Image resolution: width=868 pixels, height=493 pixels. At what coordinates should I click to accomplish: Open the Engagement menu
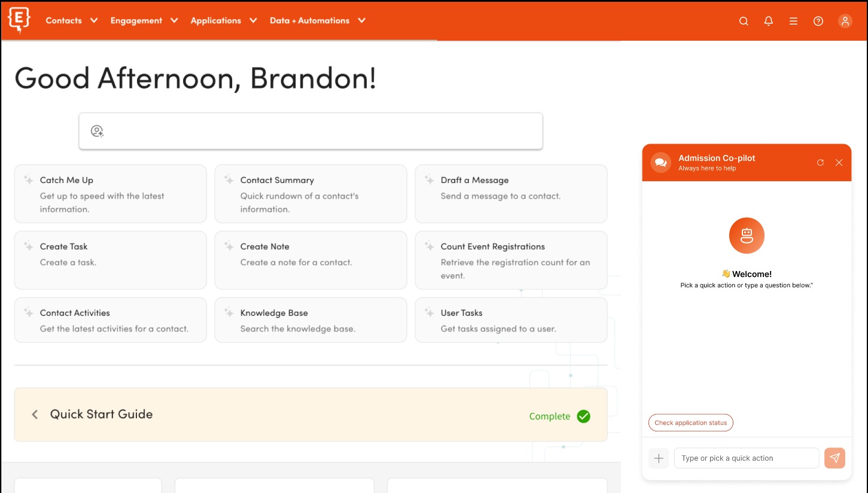coord(144,20)
